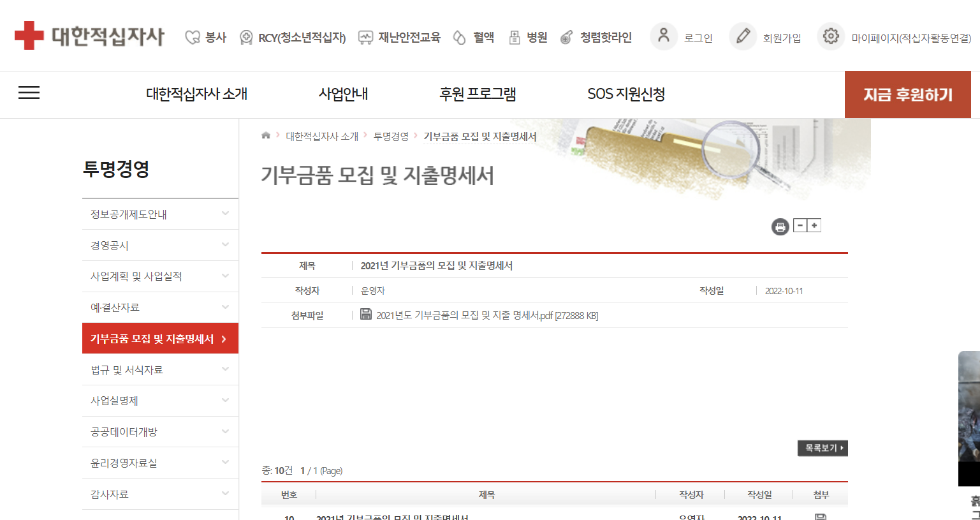The width and height of the screenshot is (980, 520).
Task: Click the attachment disk icon beside PDF
Action: (x=366, y=314)
